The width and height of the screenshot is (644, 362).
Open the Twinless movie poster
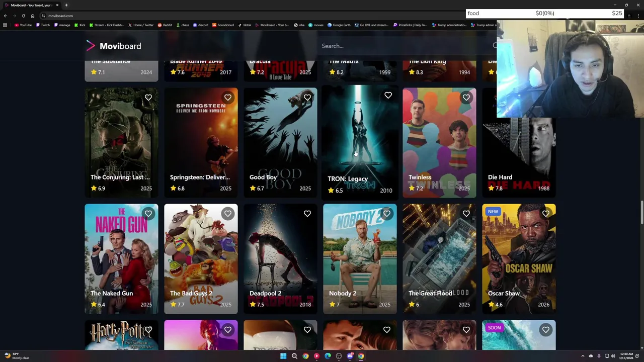439,143
